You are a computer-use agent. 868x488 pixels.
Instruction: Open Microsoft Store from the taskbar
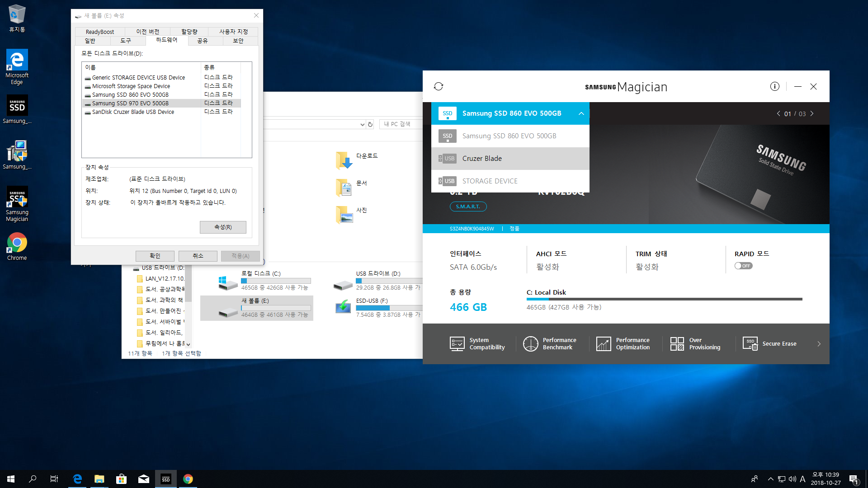pos(121,479)
